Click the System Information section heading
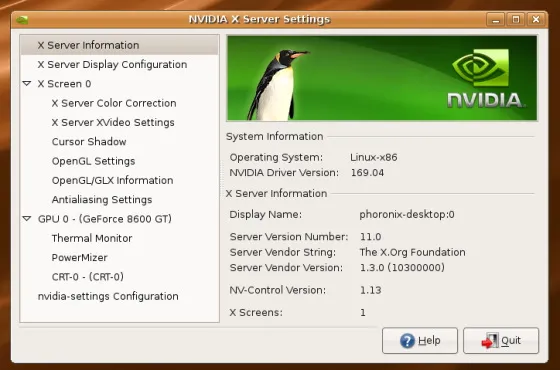Viewport: 560px width, 370px height. pyautogui.click(x=274, y=136)
